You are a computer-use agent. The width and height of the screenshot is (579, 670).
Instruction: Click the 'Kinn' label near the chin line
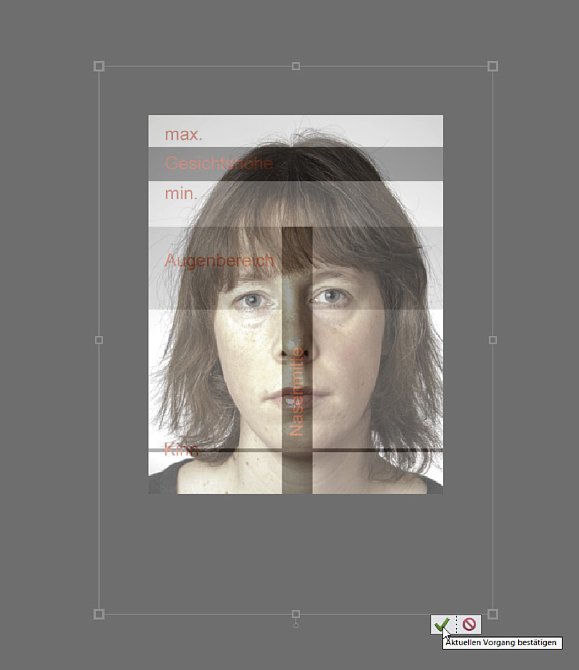(181, 450)
